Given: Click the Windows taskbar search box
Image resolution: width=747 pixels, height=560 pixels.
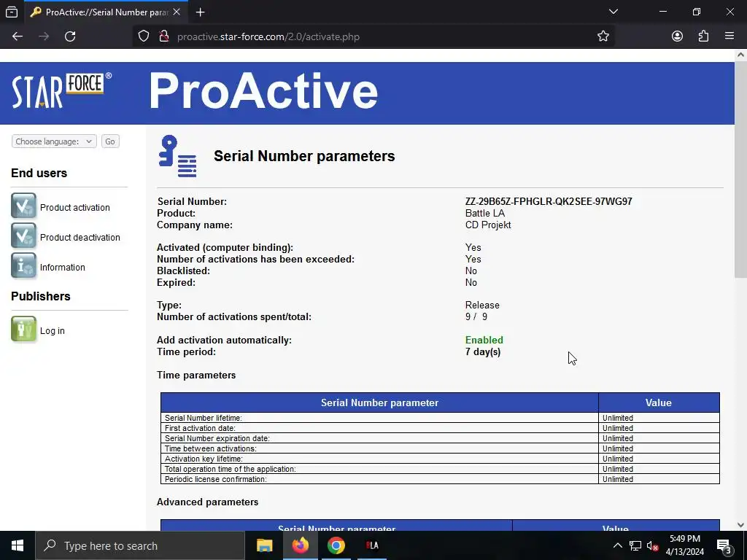Looking at the screenshot, I should 141,545.
